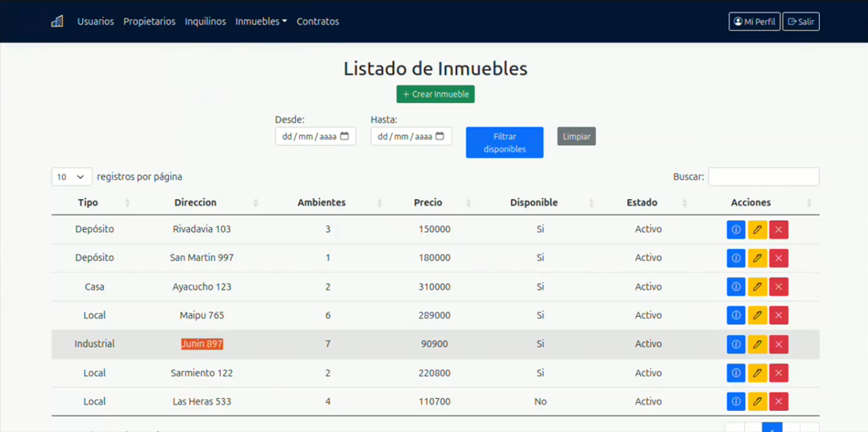Select the highlighted Junin 897 address

point(202,344)
